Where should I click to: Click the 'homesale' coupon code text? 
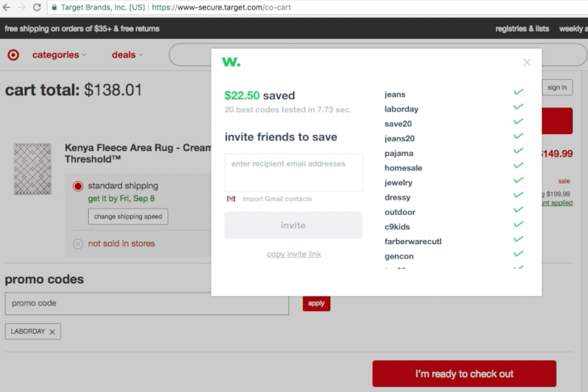(403, 168)
